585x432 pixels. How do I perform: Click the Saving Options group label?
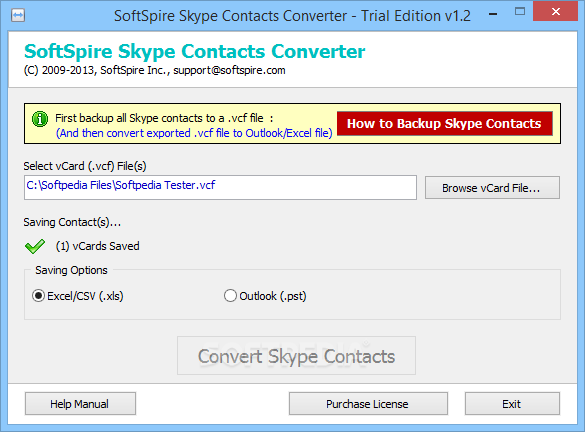pyautogui.click(x=71, y=270)
